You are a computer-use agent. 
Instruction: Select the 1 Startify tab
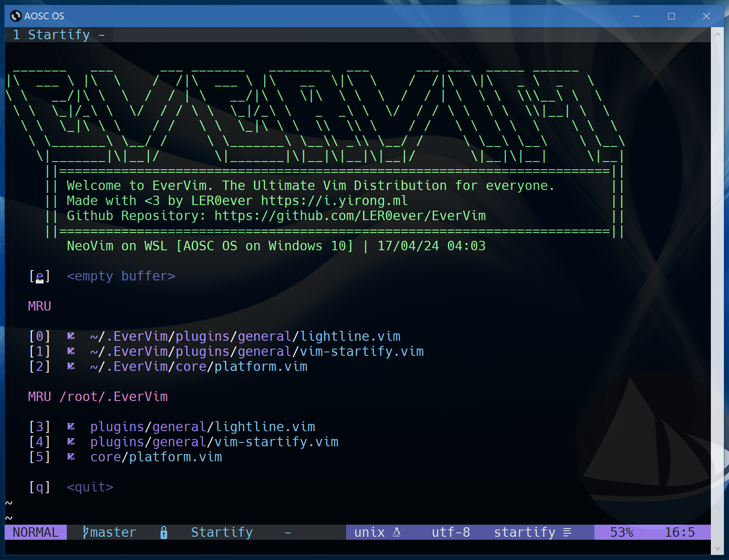[x=59, y=34]
